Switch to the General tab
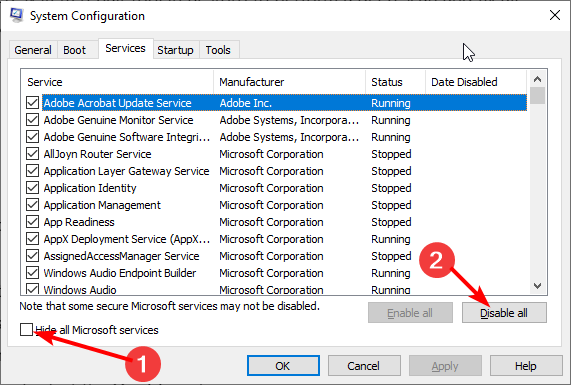Image resolution: width=571 pixels, height=385 pixels. pyautogui.click(x=33, y=50)
